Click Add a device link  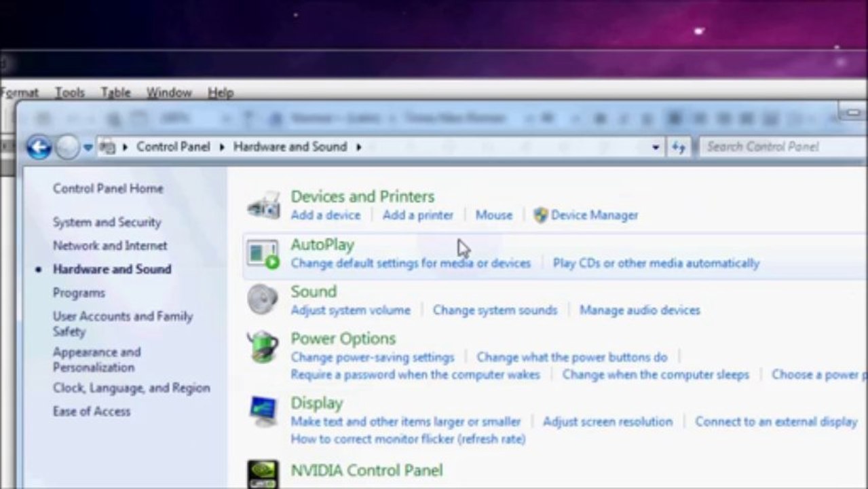tap(326, 215)
